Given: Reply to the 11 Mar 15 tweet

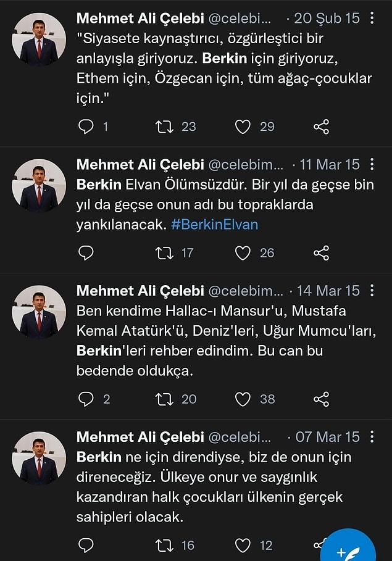Looking at the screenshot, I should [x=86, y=253].
